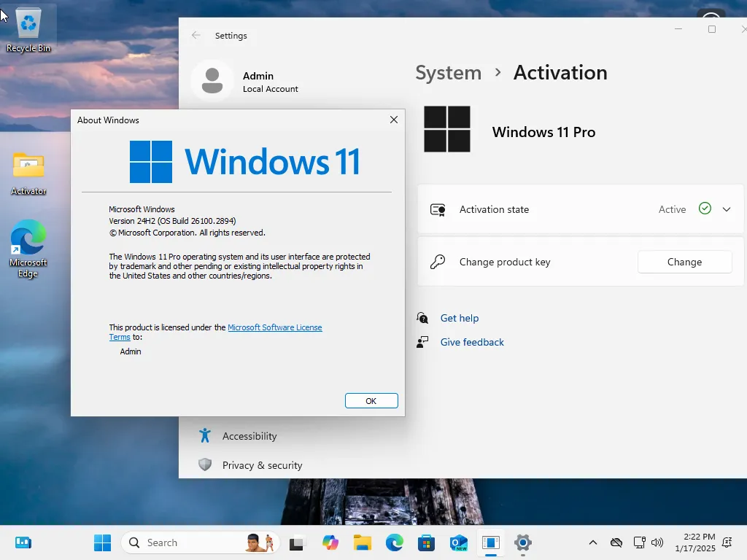Open the Get help link
This screenshot has height=560, width=747.
(460, 318)
